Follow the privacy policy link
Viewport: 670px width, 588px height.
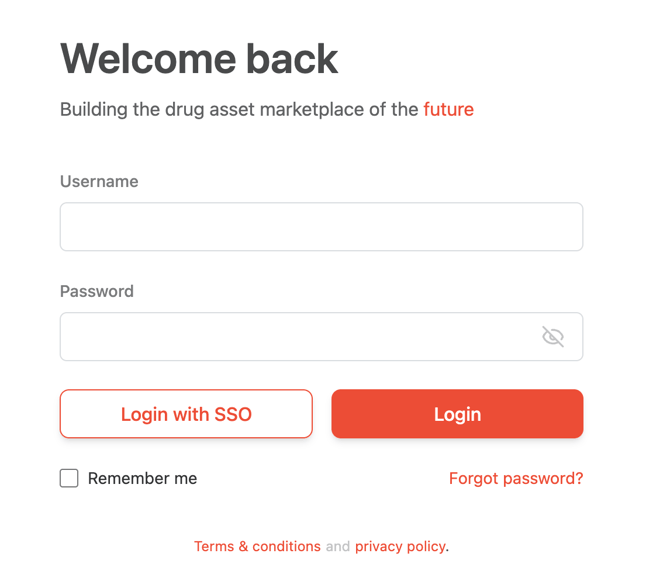[x=400, y=546]
